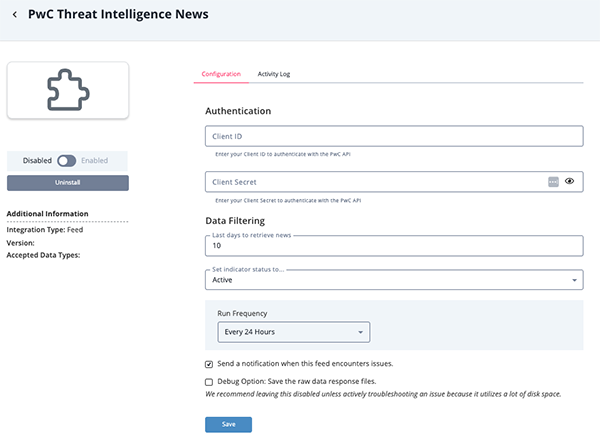Click the Disabled label next to switch
The width and height of the screenshot is (600, 439).
click(x=37, y=161)
